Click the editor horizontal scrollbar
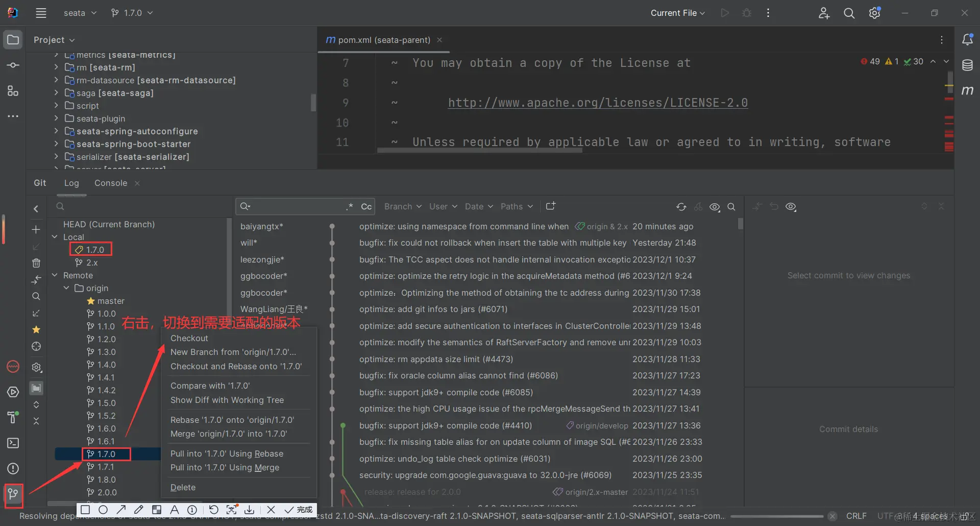980x526 pixels. (480, 151)
